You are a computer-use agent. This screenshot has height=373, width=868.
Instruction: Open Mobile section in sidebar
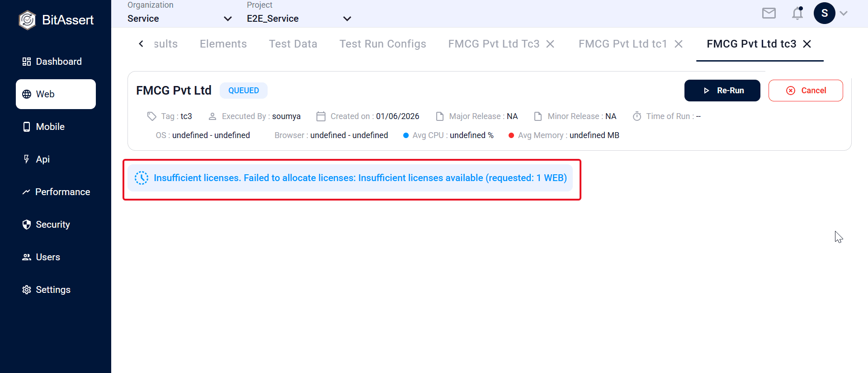56,127
